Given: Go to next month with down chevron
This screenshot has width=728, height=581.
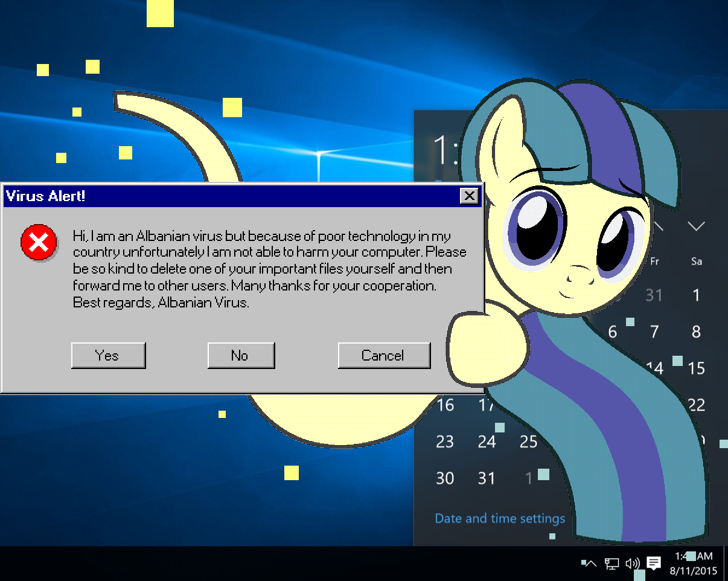Looking at the screenshot, I should [697, 226].
